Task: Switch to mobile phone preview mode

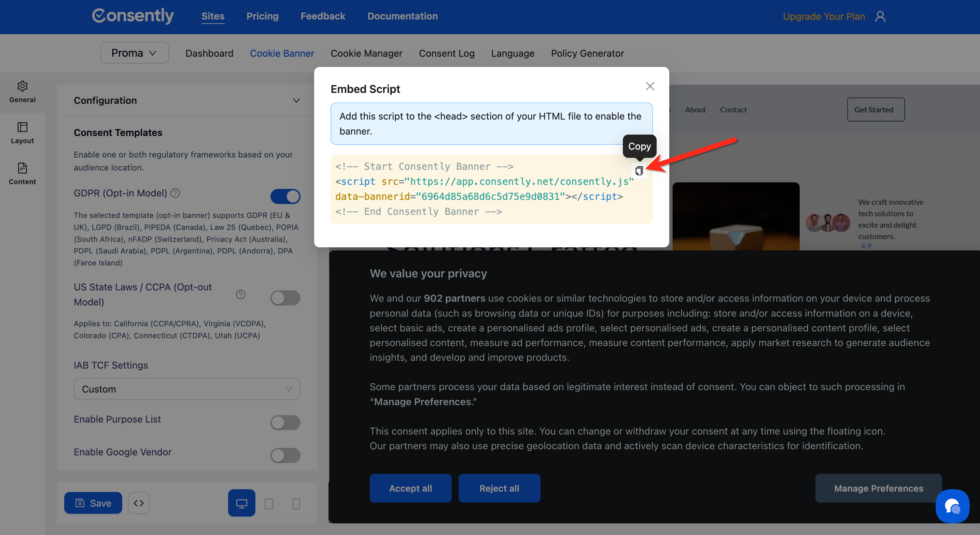Action: pos(296,504)
